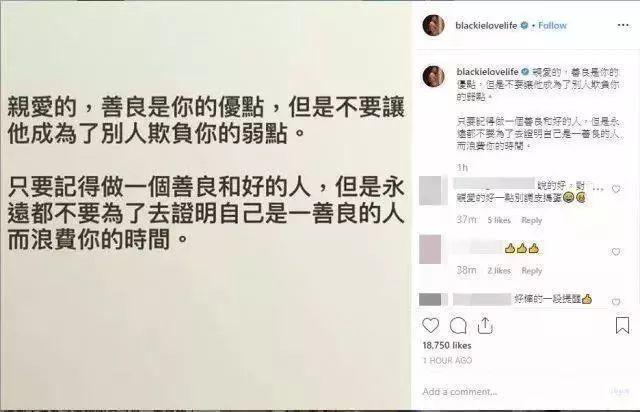Click blackielovelife avatar beside caption
The width and height of the screenshot is (640, 412).
tap(433, 76)
